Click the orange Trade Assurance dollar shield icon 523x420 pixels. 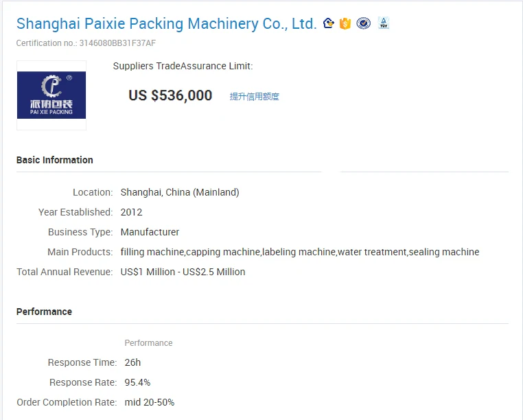[345, 24]
